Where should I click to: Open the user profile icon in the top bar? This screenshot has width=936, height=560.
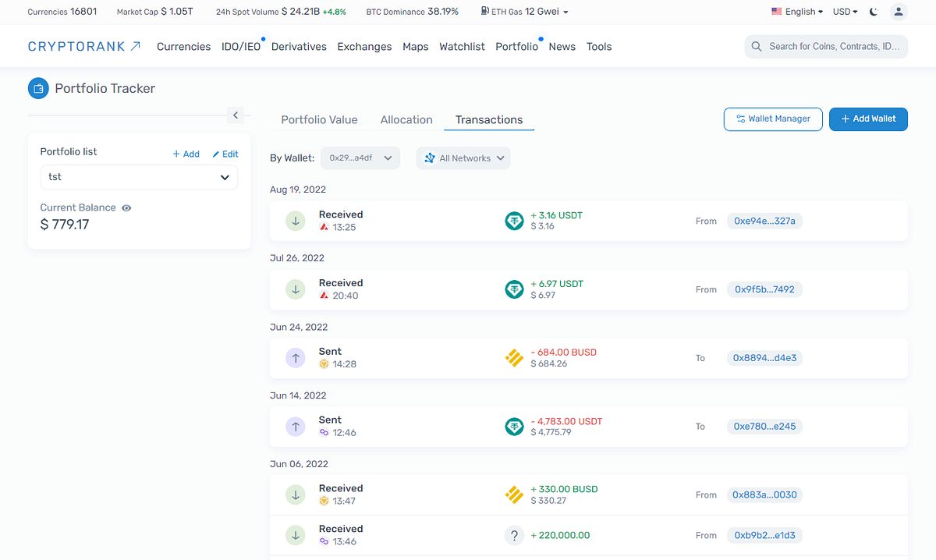899,12
